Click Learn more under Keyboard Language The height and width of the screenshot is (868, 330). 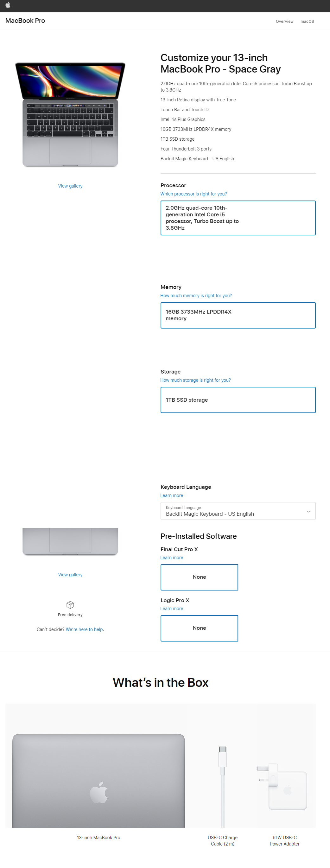click(171, 495)
